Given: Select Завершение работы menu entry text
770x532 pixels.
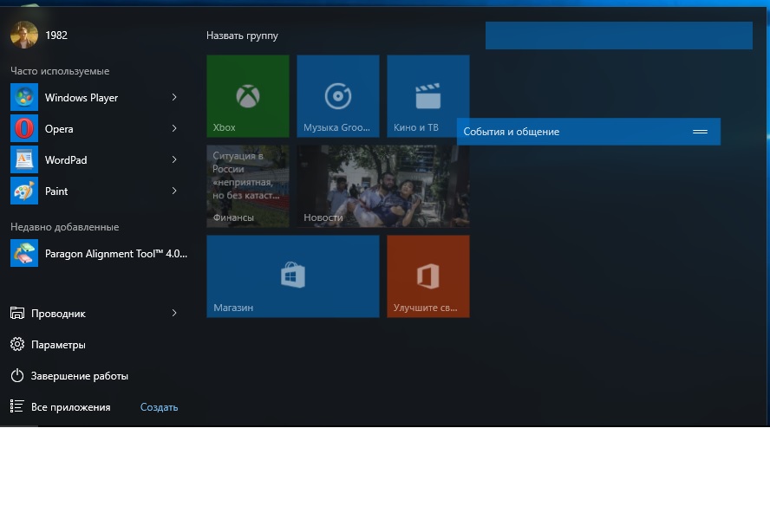Looking at the screenshot, I should point(80,376).
